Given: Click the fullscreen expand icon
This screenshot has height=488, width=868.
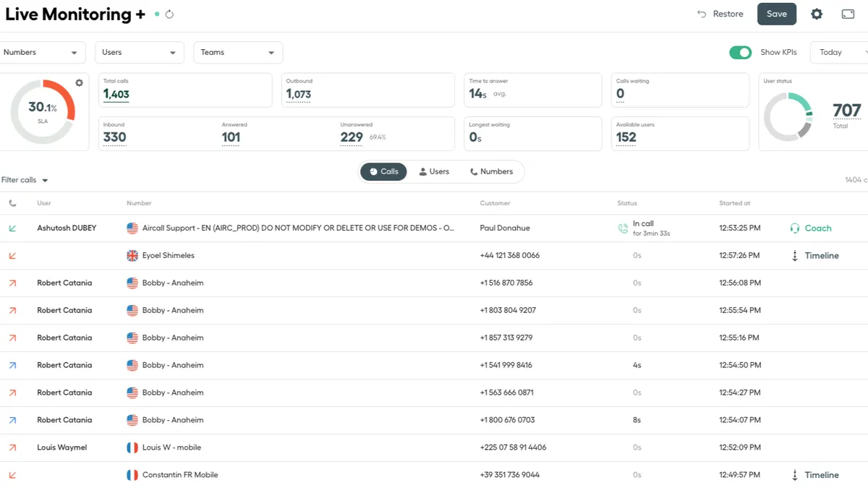Looking at the screenshot, I should (x=848, y=14).
